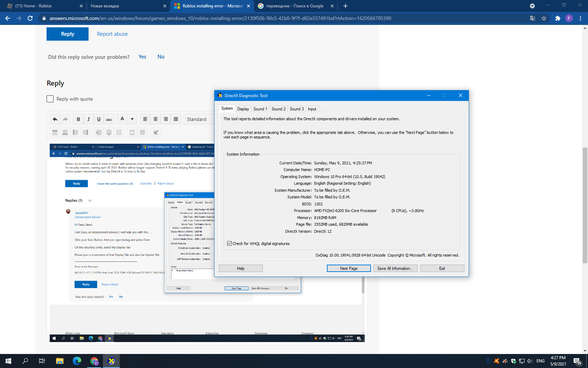Image resolution: width=588 pixels, height=368 pixels.
Task: Open the notification center with 19 notifications
Action: pyautogui.click(x=577, y=361)
